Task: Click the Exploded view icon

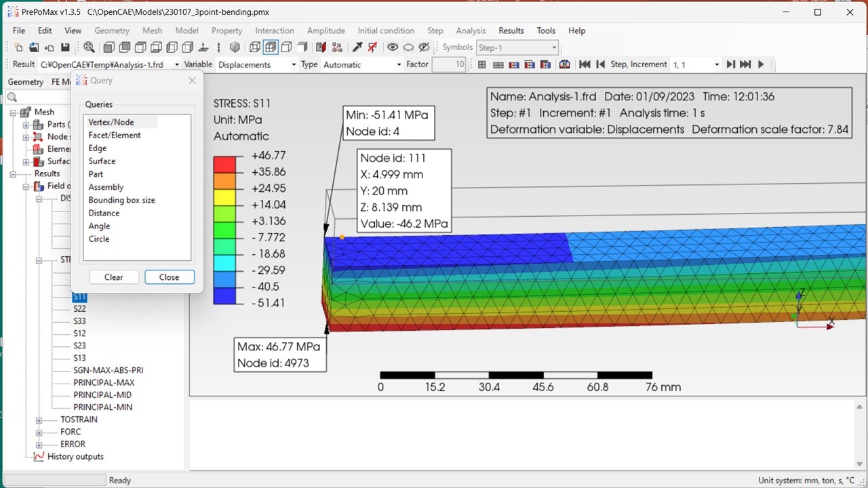Action: [x=337, y=47]
